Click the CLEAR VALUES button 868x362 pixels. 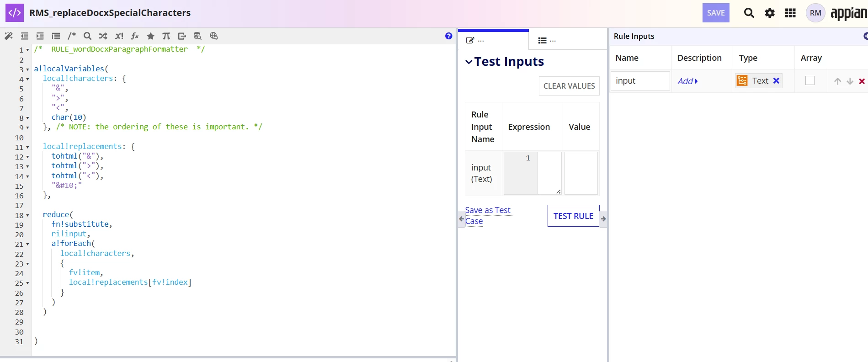(x=569, y=86)
